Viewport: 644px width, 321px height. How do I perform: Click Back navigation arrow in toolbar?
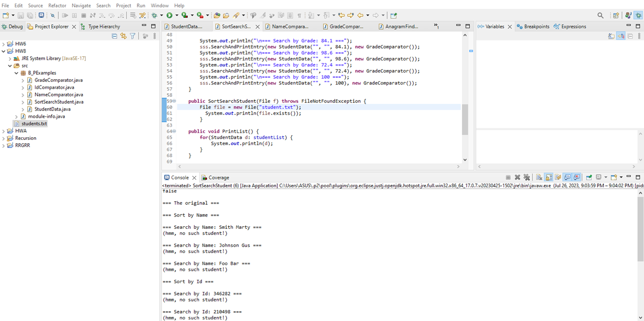pyautogui.click(x=360, y=15)
